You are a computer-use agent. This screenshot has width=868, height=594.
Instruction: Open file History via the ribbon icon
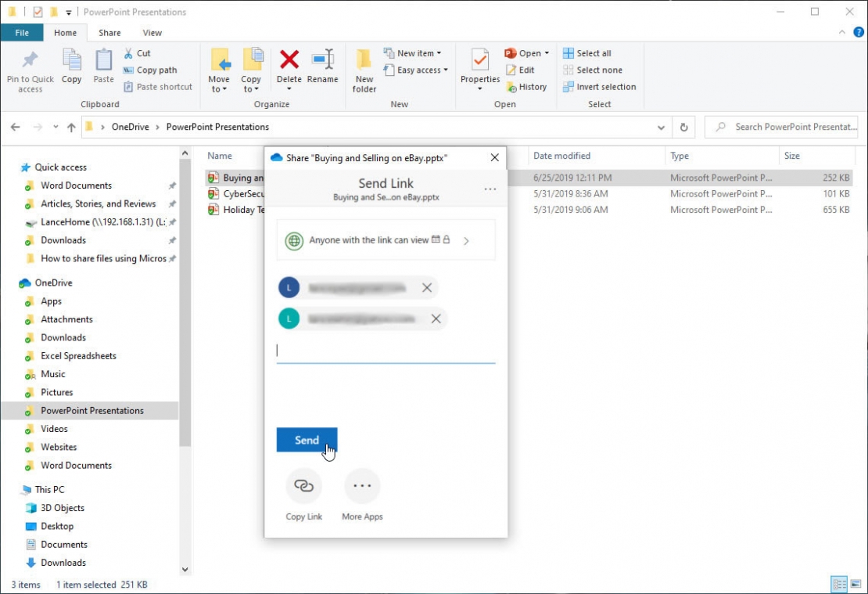pos(528,87)
